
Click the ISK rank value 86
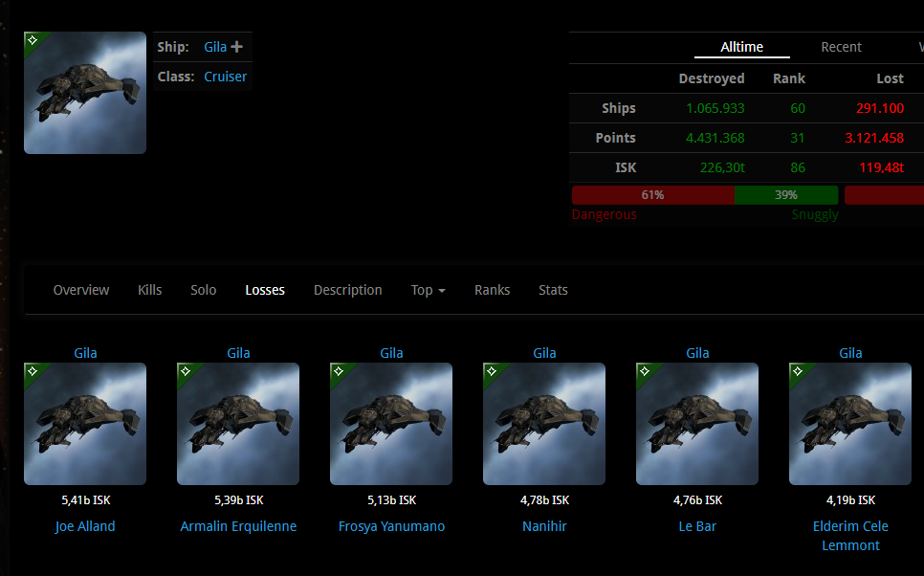798,168
